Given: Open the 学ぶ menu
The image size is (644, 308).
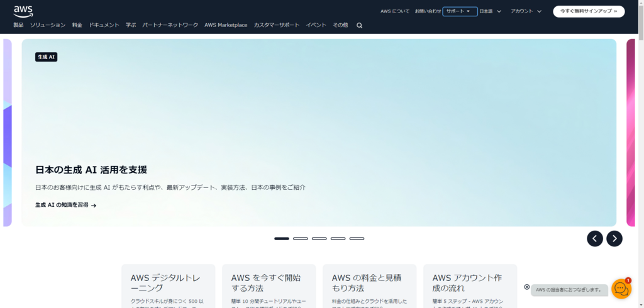Looking at the screenshot, I should coord(131,25).
